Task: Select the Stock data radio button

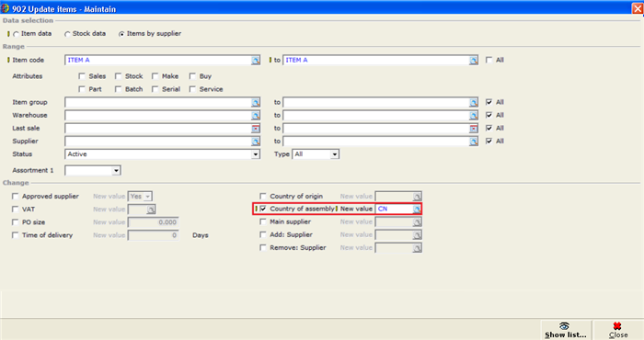Action: pos(67,34)
